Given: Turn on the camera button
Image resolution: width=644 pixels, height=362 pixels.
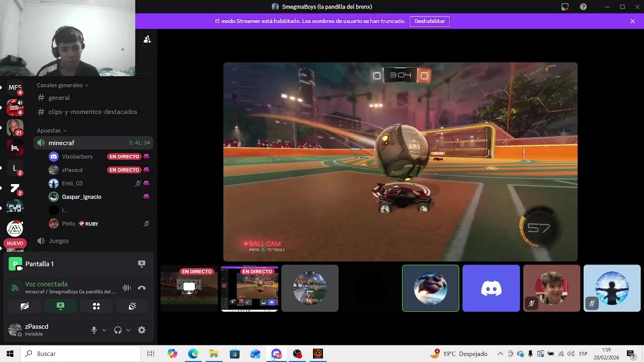Looking at the screenshot, I should pos(25,306).
